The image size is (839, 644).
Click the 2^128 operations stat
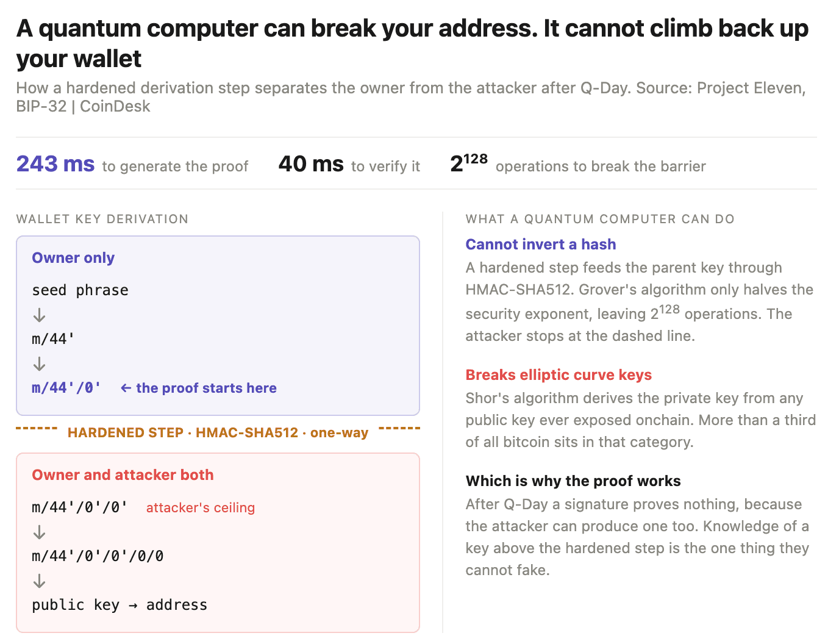[578, 163]
